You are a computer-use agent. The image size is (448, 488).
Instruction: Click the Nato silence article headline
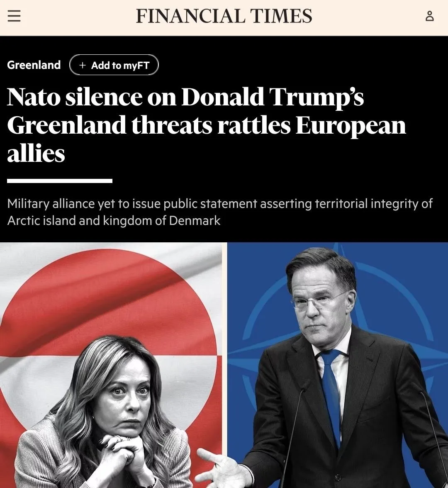pos(206,124)
